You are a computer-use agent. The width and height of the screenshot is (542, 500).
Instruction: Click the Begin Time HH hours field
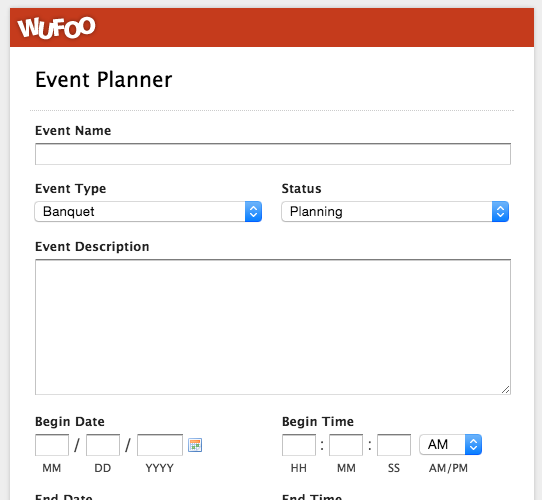click(299, 445)
